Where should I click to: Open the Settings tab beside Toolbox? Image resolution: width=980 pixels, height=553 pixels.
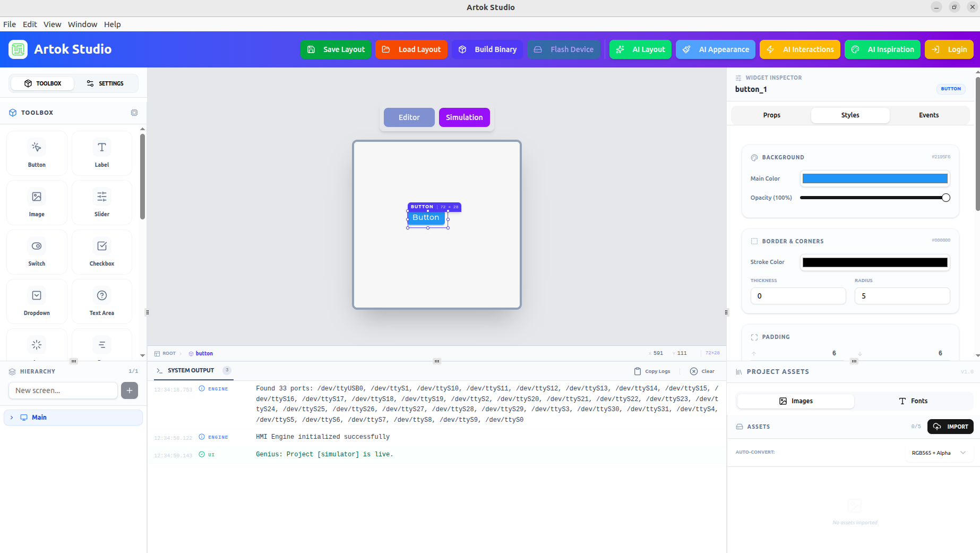[x=106, y=83]
